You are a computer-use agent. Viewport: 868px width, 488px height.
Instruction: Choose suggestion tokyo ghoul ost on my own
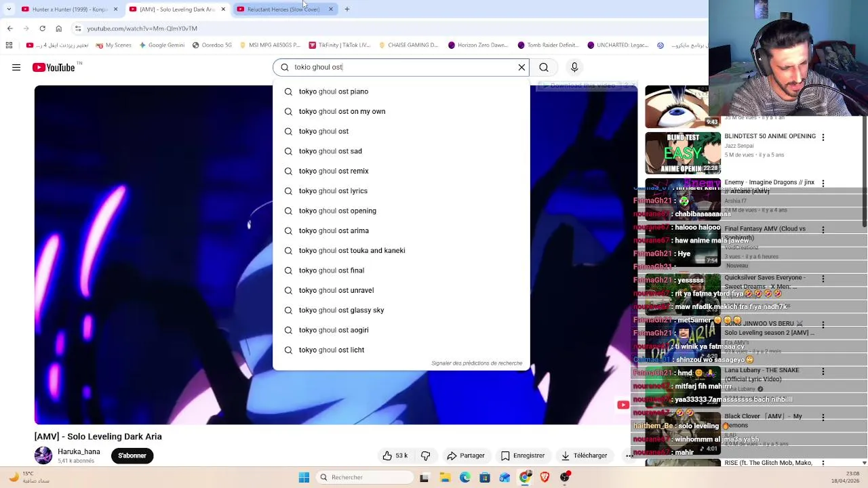[x=401, y=111]
